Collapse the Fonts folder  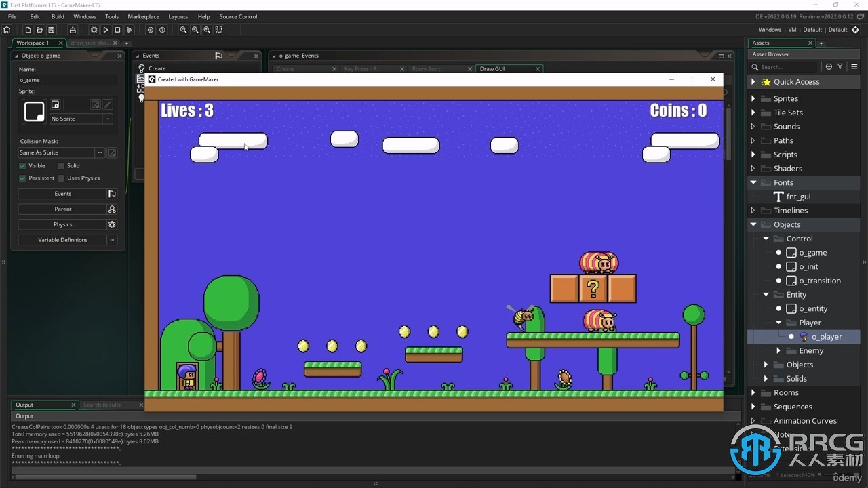[753, 182]
